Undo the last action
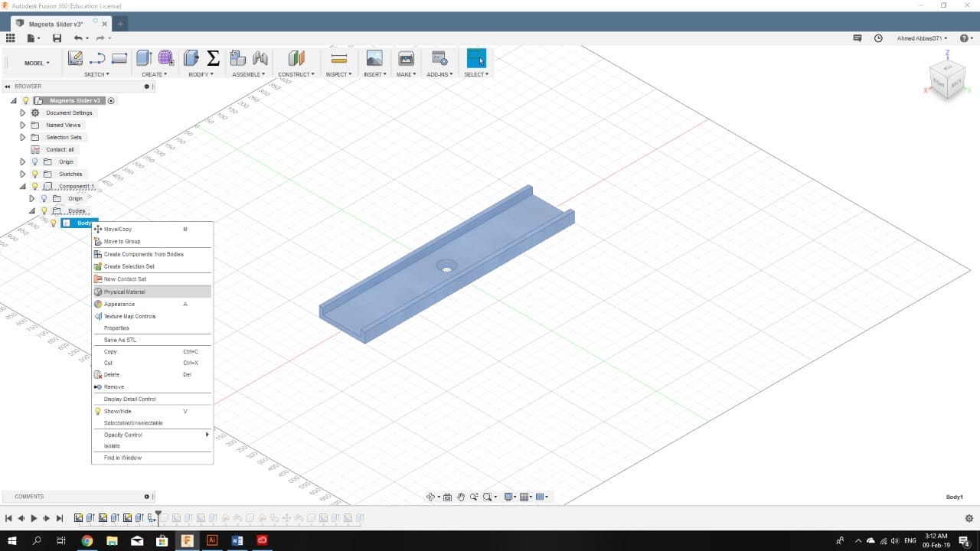Screen dimensions: 980x551 coord(78,38)
